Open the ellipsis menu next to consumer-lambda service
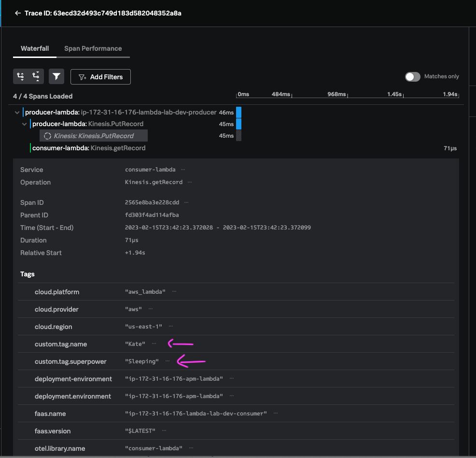Viewport: 476px width, 458px height. [182, 169]
